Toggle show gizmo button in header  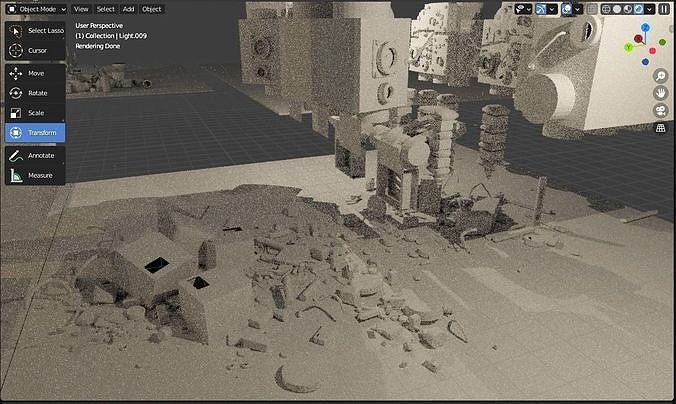click(541, 9)
